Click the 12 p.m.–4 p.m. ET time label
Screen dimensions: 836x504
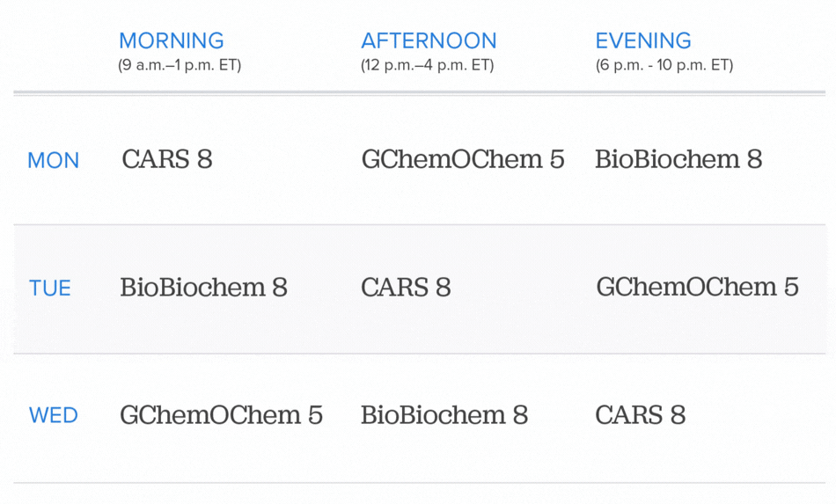point(427,65)
